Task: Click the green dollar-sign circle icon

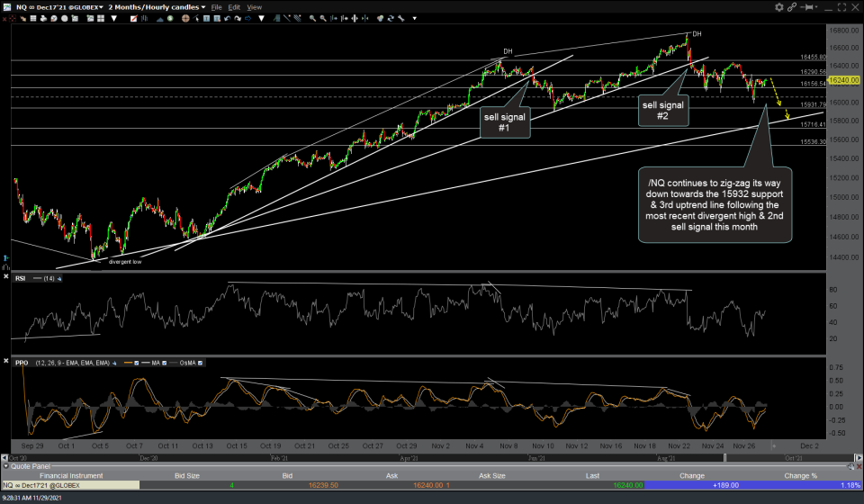Action: click(x=170, y=18)
